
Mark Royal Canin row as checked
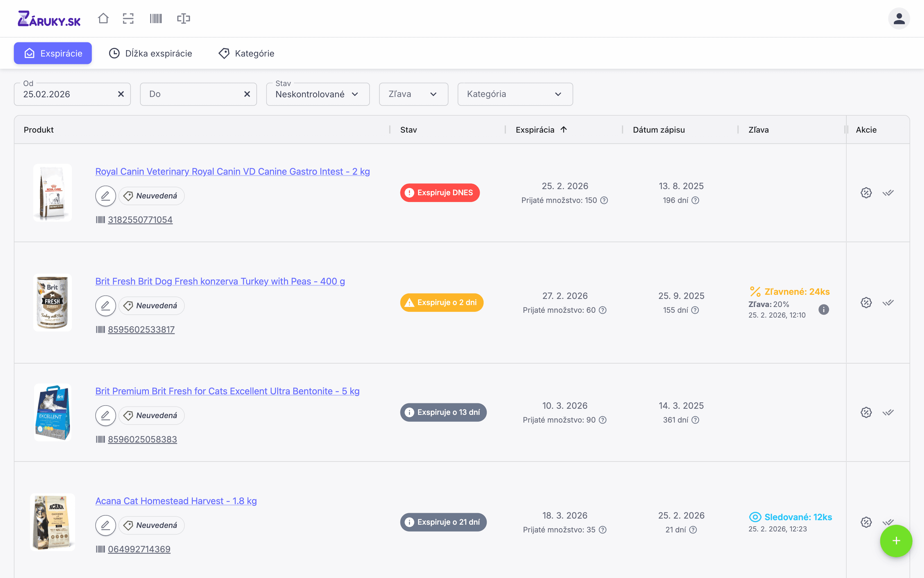888,193
